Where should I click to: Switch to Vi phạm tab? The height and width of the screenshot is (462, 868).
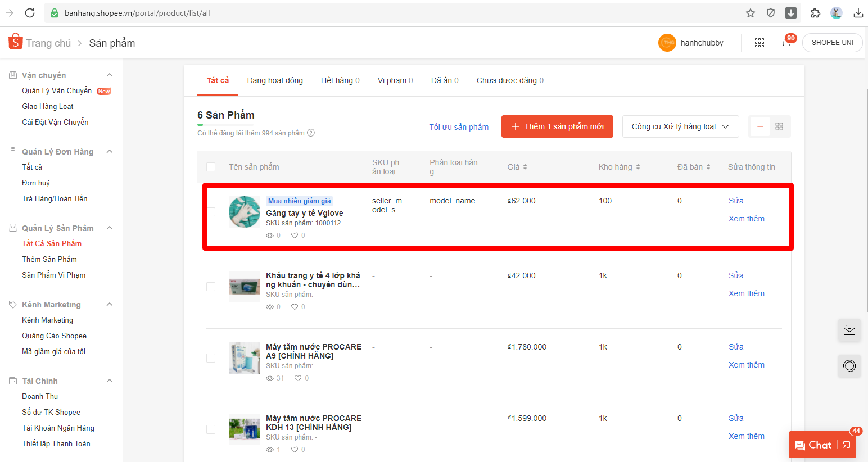tap(395, 80)
